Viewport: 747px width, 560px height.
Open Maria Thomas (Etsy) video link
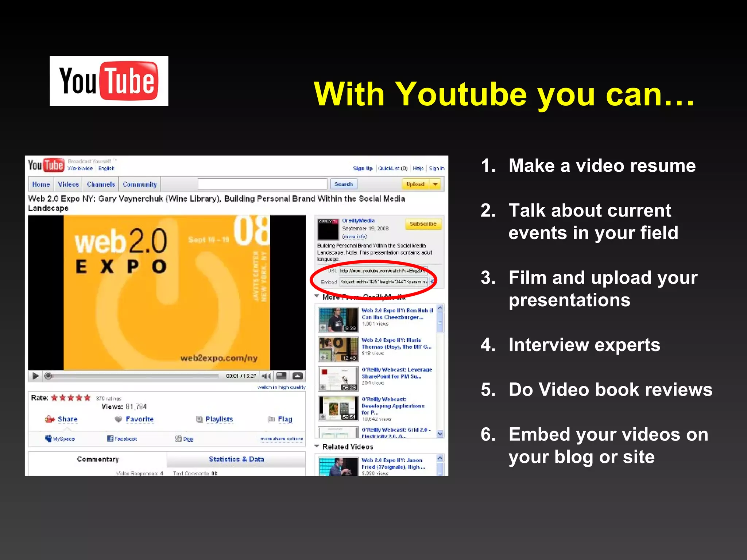tap(396, 343)
